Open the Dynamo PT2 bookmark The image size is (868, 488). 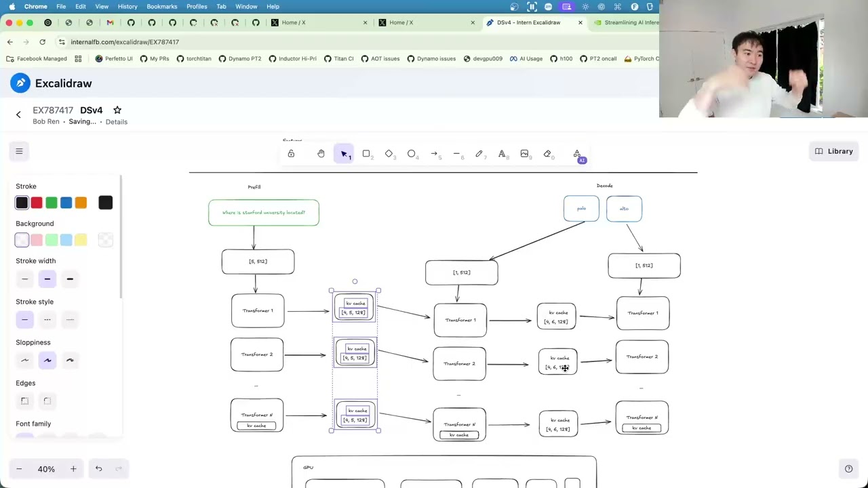tap(239, 59)
